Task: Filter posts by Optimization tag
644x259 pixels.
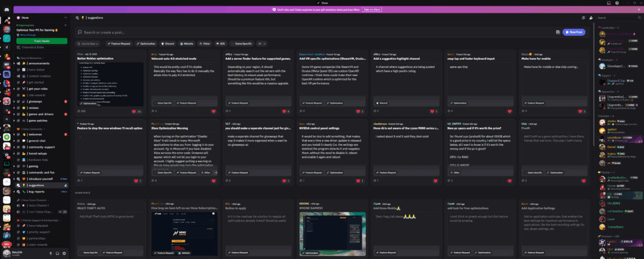Action: (x=146, y=43)
